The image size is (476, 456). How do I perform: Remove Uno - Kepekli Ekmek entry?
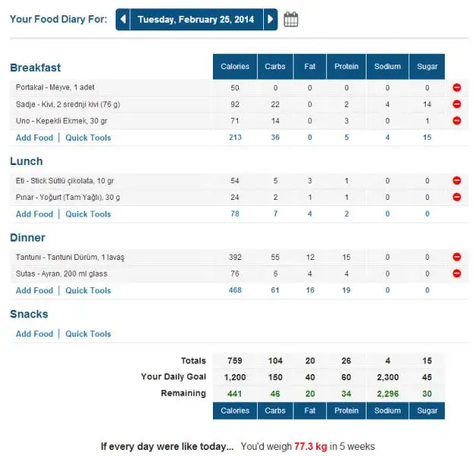[x=456, y=121]
